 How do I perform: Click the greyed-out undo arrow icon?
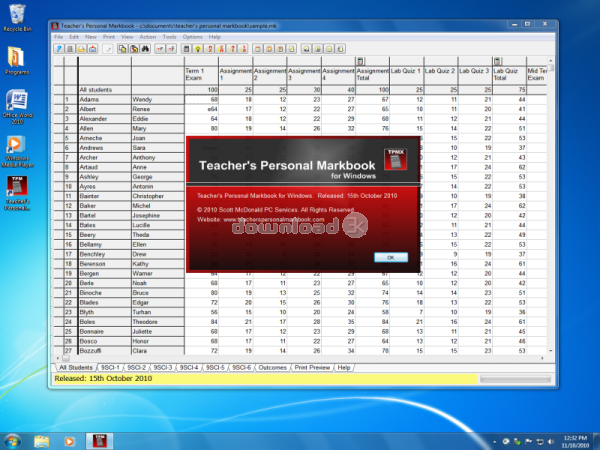click(x=108, y=49)
